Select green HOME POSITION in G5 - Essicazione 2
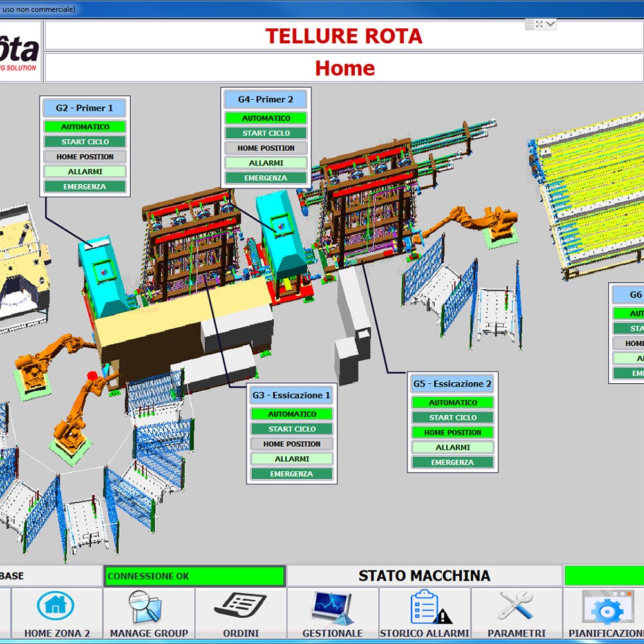Screen dimensions: 644x644 pos(453,433)
